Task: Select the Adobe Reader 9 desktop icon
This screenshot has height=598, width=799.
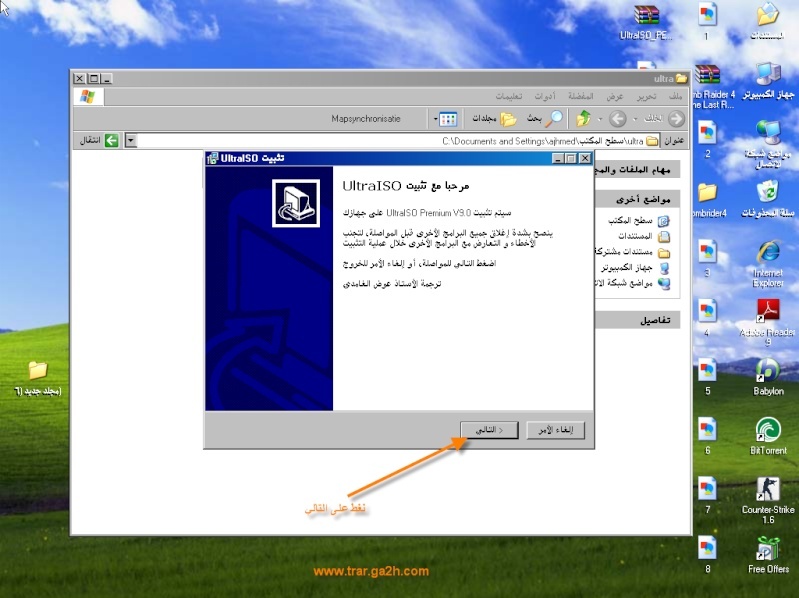Action: (767, 322)
